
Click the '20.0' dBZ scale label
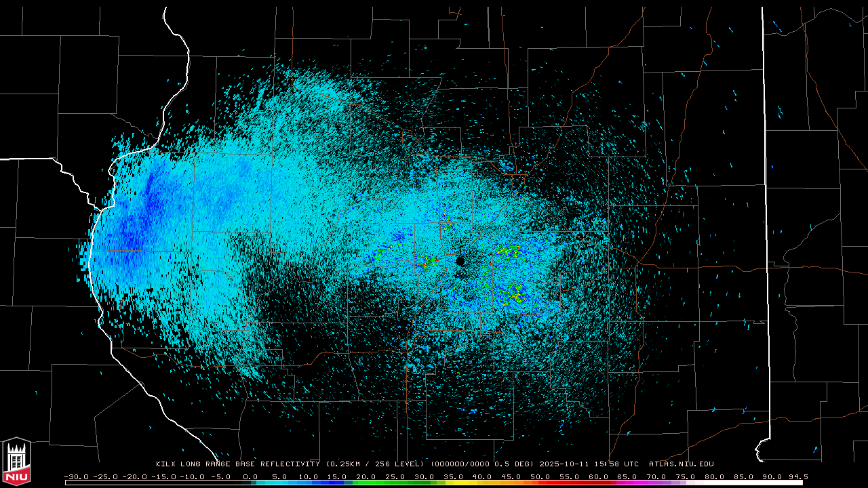click(366, 476)
